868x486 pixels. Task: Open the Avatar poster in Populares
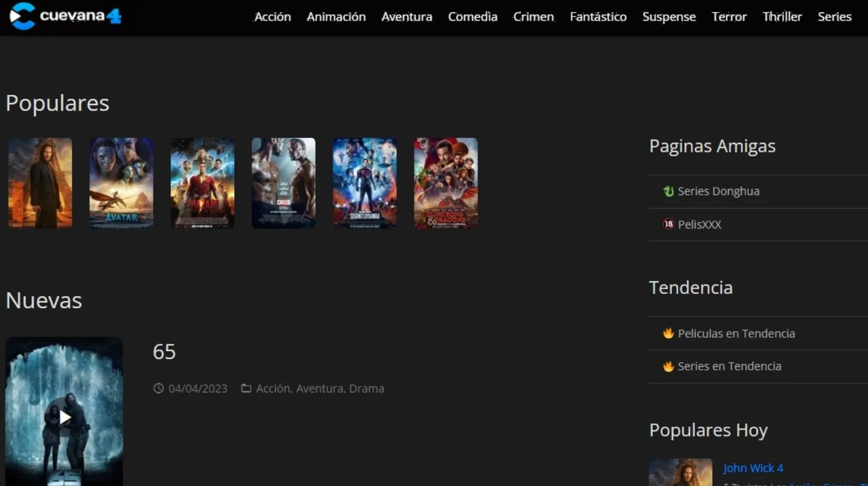pos(121,183)
